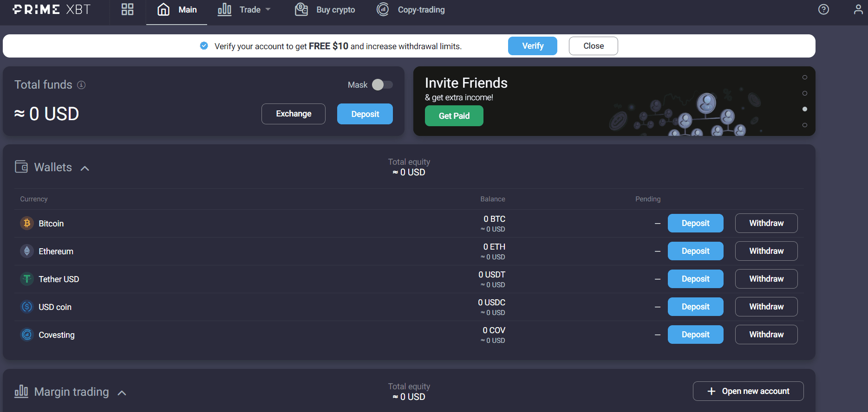Collapse the Wallets section chevron
Screen dimensions: 868x412
point(85,168)
